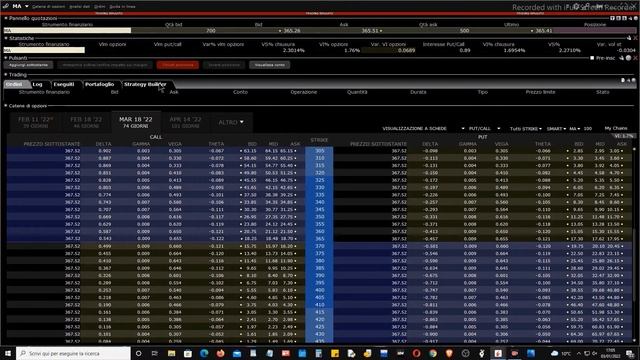Screen dimensions: 640x360
Task: Click the Aggiungi sottostante button
Action: (28, 65)
